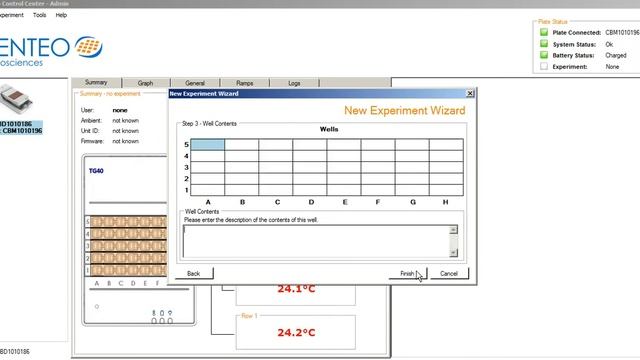
Task: Click the Firmware 'not known' value
Action: pyautogui.click(x=126, y=141)
